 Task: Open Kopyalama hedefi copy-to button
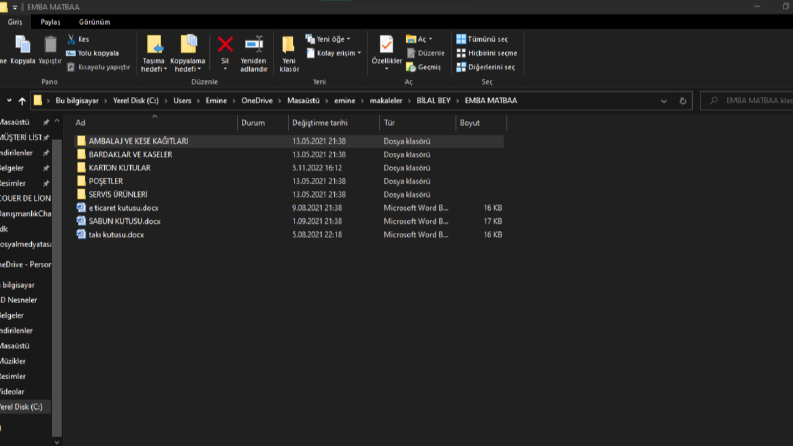pyautogui.click(x=188, y=54)
